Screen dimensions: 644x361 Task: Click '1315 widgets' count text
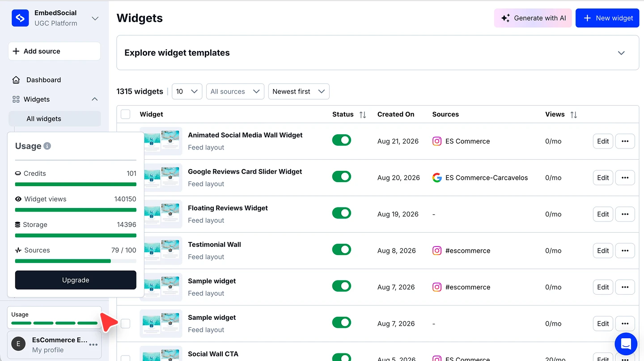pos(140,91)
